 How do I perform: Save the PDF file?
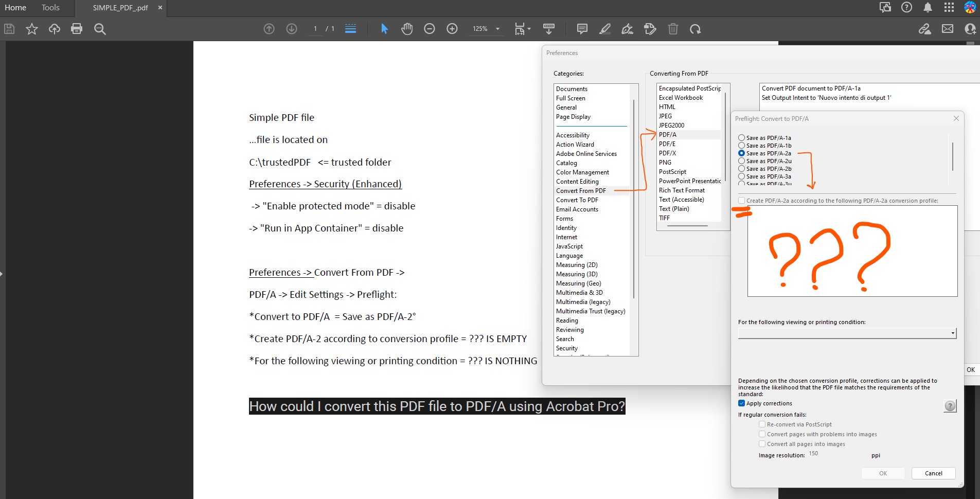coord(9,29)
